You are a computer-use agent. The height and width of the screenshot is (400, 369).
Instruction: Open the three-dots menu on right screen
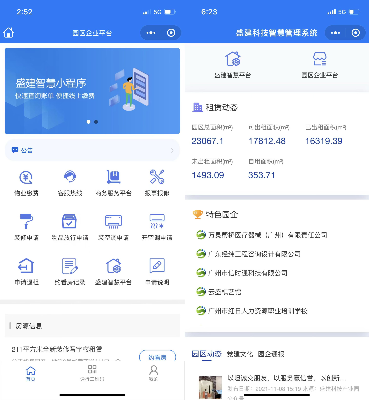[336, 33]
